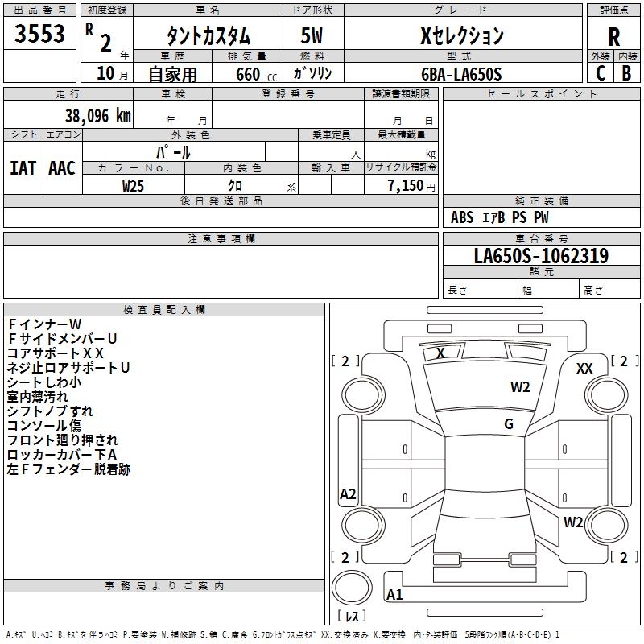644x644 pixels.
Task: Select chassis number LA650S-1062319
Action: click(541, 257)
